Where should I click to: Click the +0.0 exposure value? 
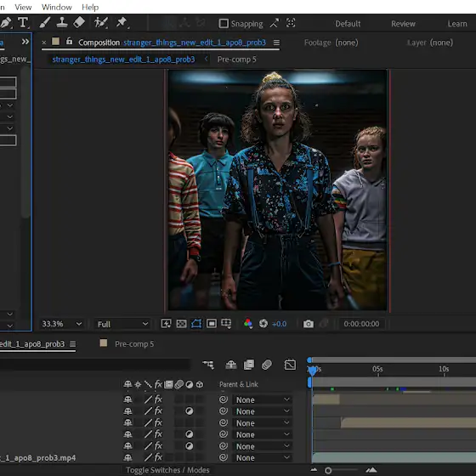280,324
